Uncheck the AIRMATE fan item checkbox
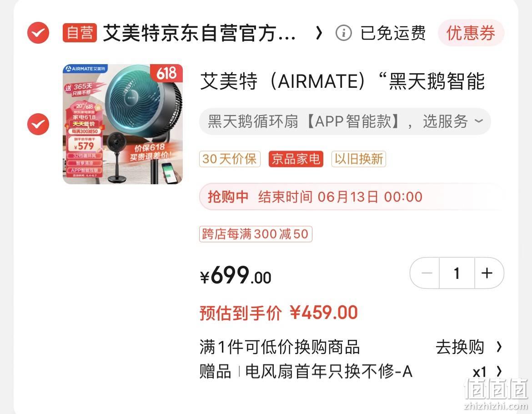Screen dimensions: 532x414 [38, 124]
